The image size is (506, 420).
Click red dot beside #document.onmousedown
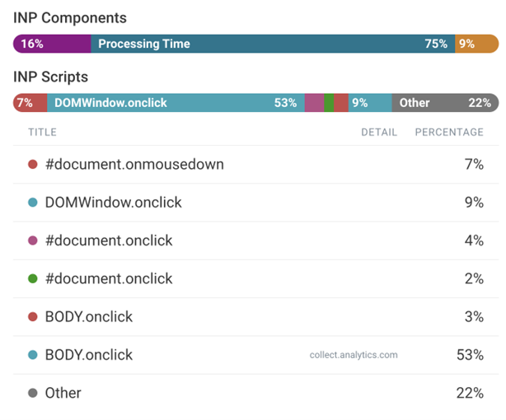pos(33,165)
